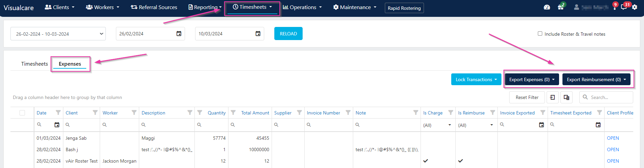Open the dashboard gauge icon
The height and width of the screenshot is (168, 644).
[547, 7]
